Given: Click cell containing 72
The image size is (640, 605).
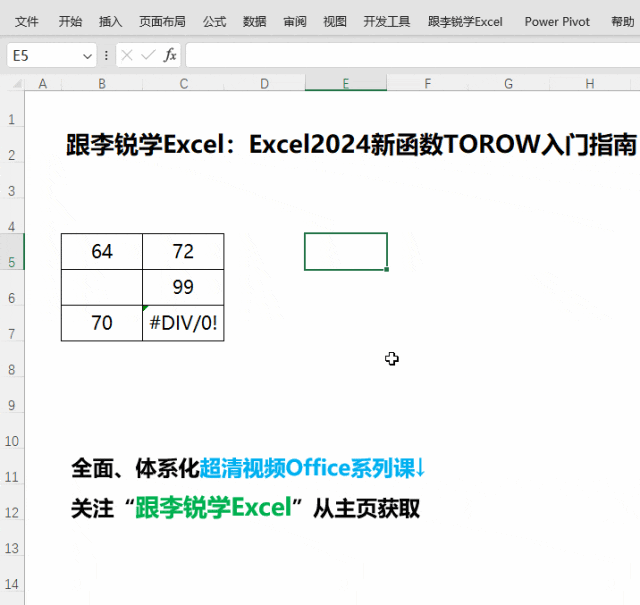Looking at the screenshot, I should click(x=183, y=251).
